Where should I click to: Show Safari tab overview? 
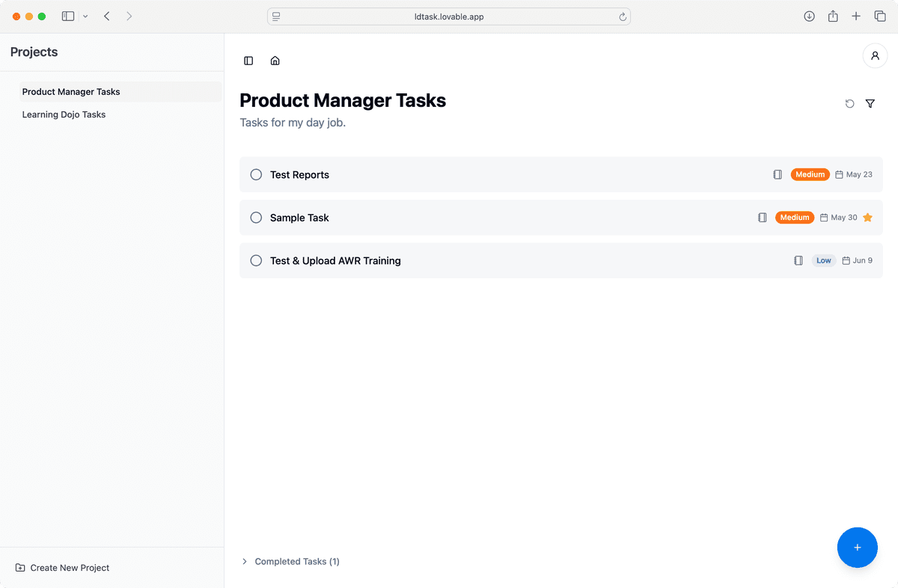coord(880,16)
